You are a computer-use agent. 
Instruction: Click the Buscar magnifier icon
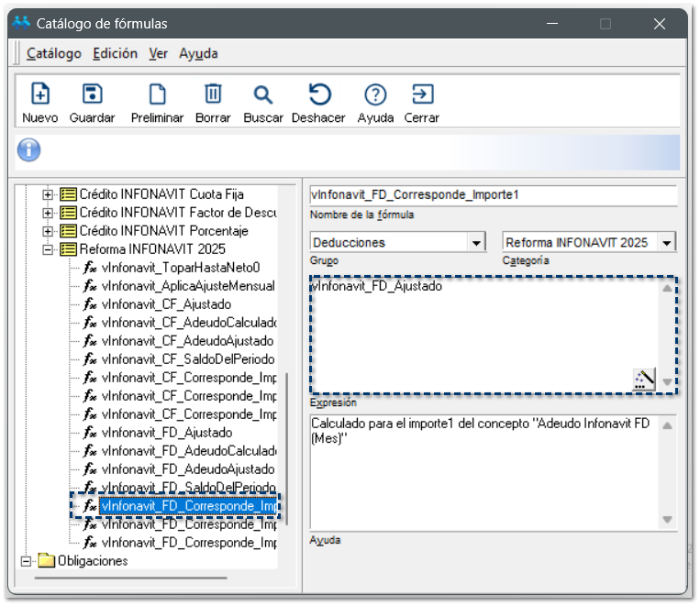[263, 94]
